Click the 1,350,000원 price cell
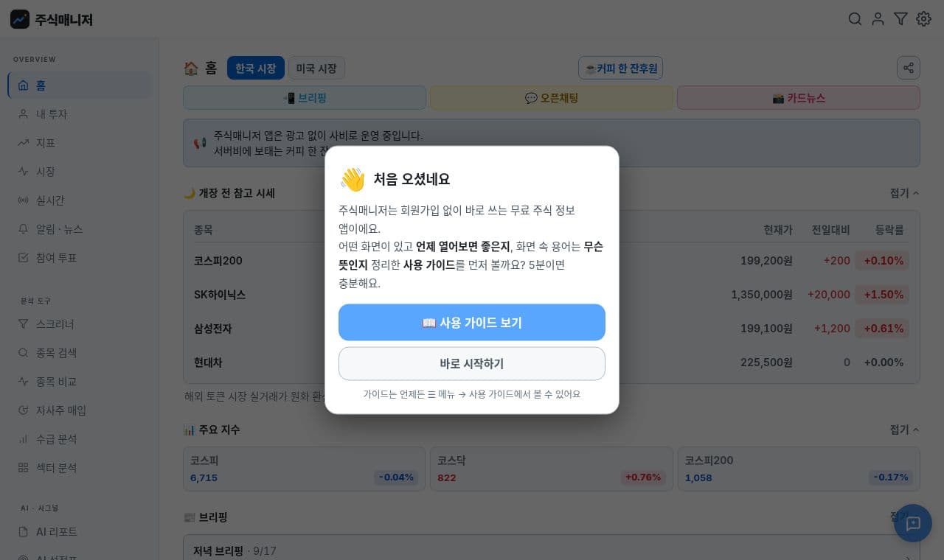The height and width of the screenshot is (560, 944). point(762,295)
